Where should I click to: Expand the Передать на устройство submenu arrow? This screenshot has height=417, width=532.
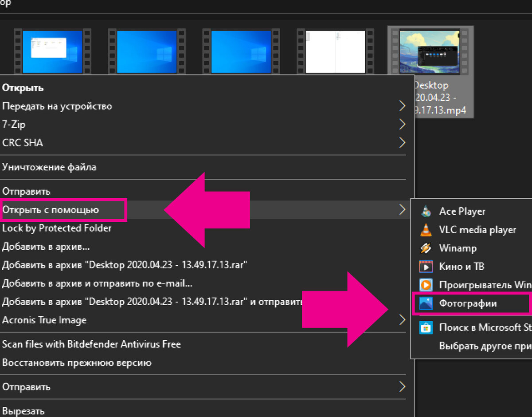tap(402, 106)
